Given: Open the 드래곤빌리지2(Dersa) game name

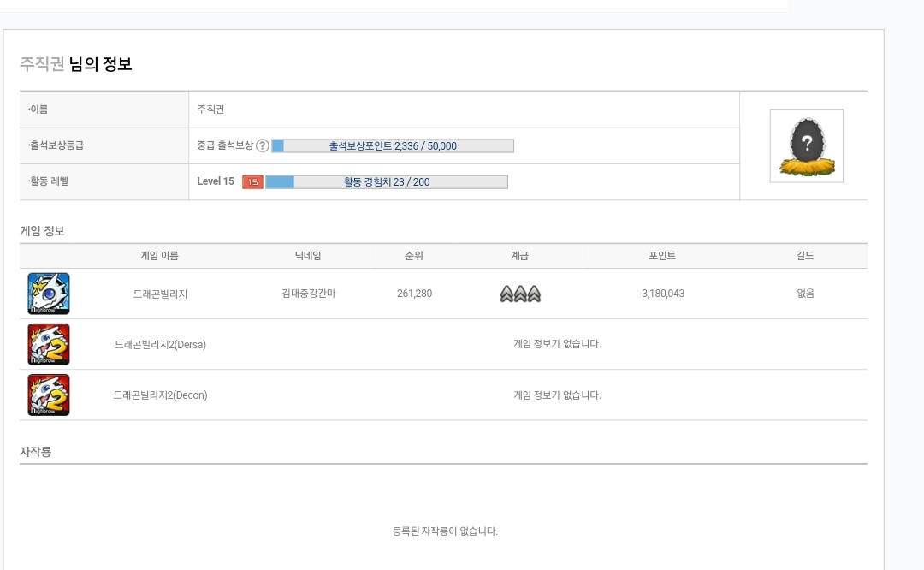Looking at the screenshot, I should 160,344.
